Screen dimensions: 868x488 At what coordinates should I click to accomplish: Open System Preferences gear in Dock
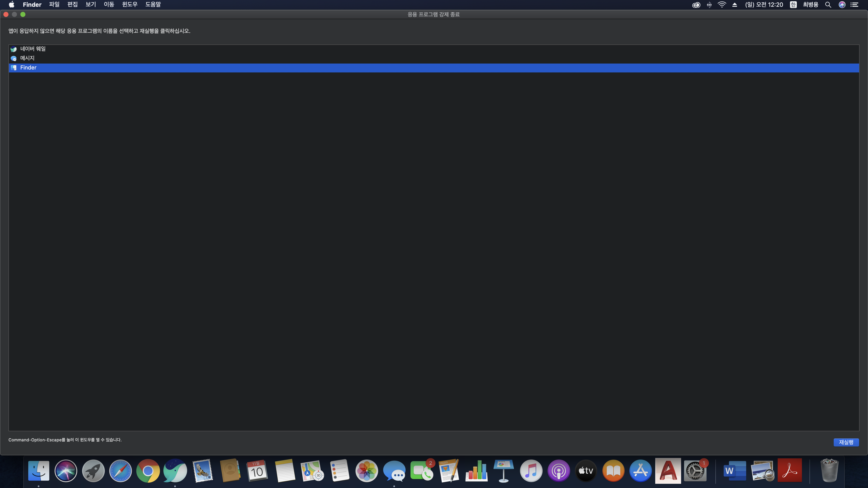(695, 470)
